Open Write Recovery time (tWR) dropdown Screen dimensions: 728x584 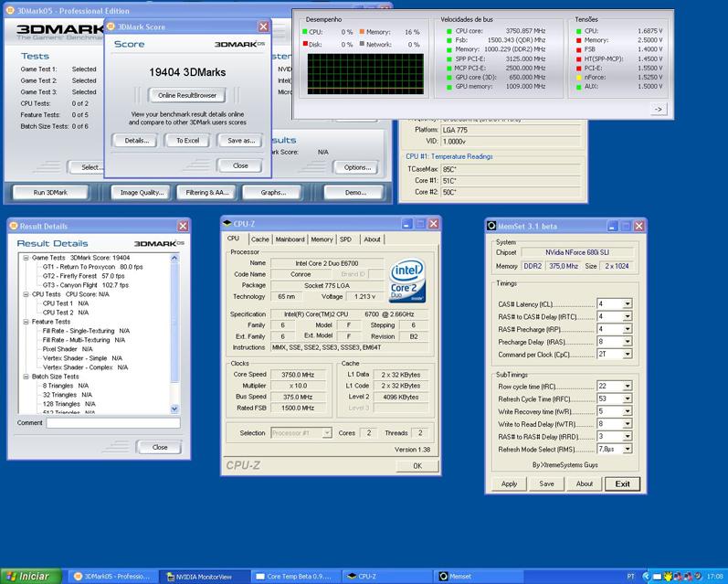coord(628,411)
